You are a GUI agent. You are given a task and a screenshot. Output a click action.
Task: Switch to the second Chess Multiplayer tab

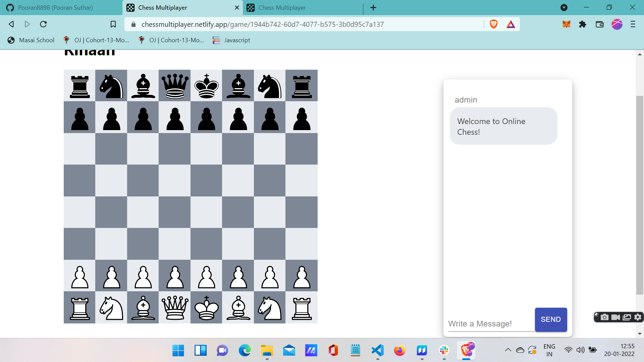[x=282, y=7]
